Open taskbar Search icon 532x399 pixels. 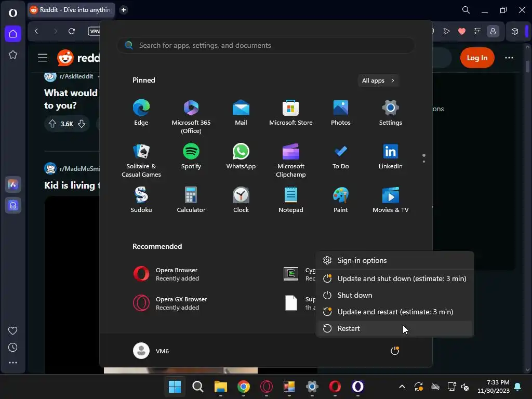click(197, 387)
